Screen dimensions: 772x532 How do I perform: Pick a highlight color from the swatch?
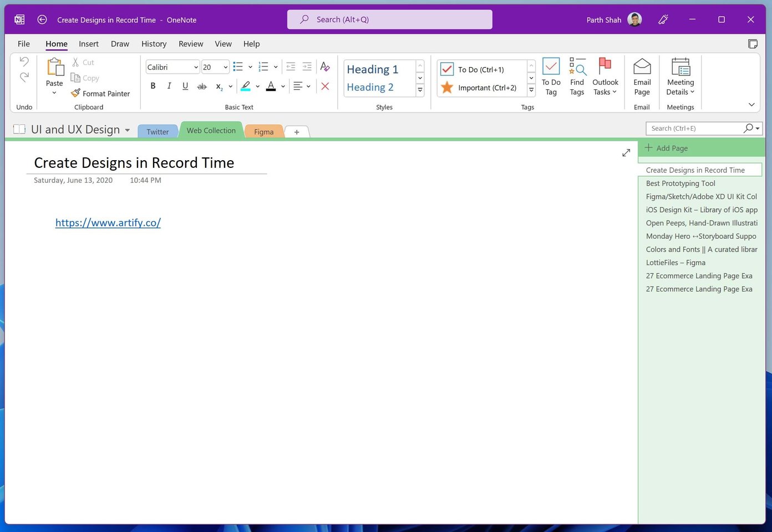click(x=246, y=86)
